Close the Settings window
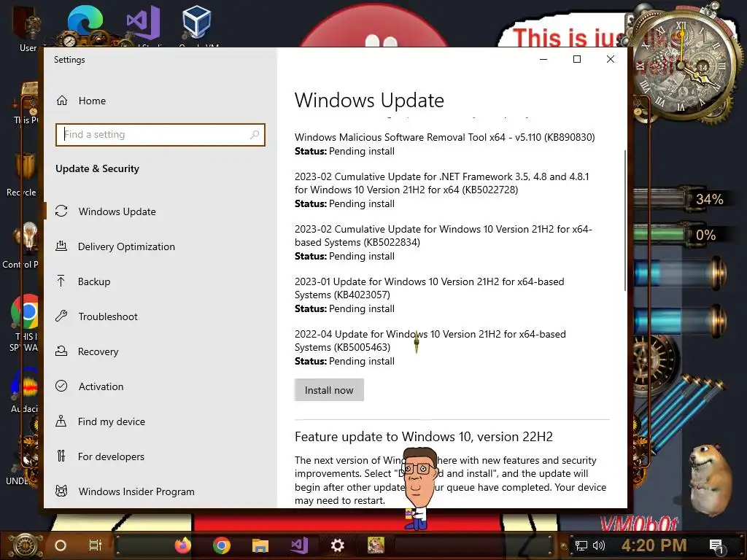747x560 pixels. click(x=611, y=60)
